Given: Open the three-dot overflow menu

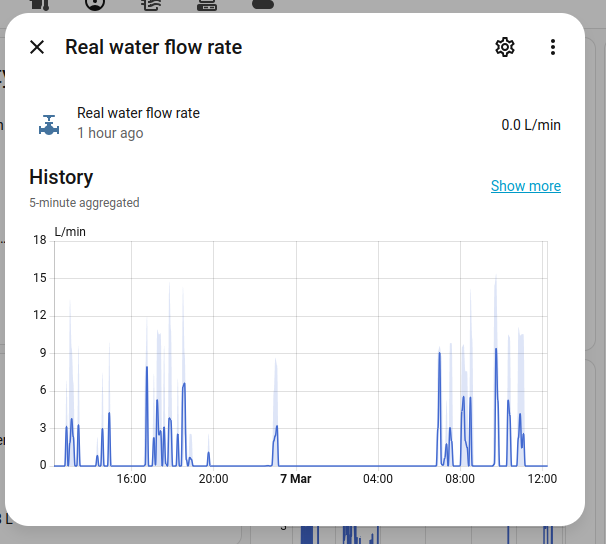Looking at the screenshot, I should coord(552,47).
